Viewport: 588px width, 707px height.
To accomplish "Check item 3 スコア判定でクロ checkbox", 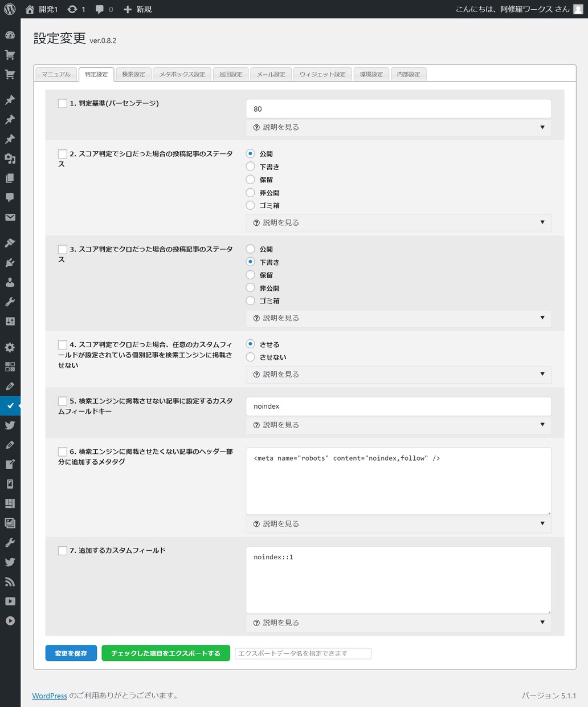I will [63, 249].
